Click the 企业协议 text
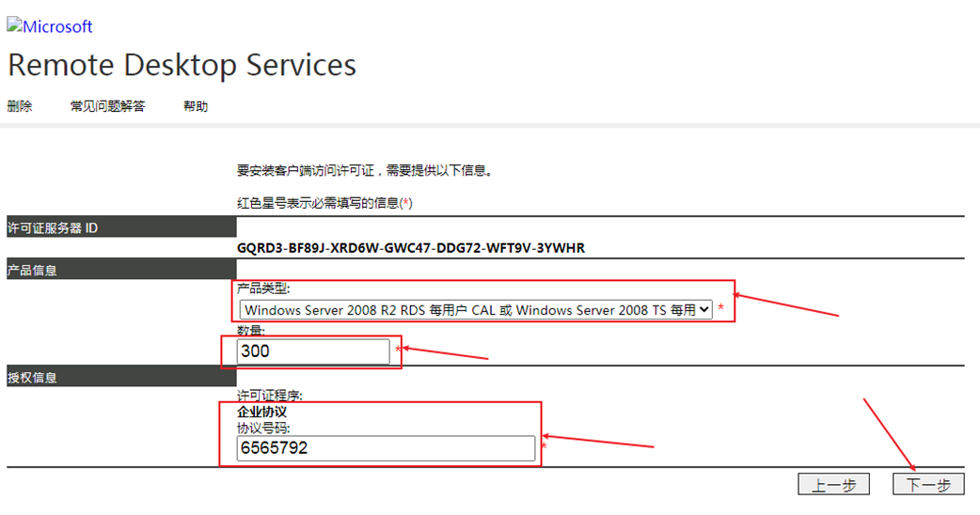Image resolution: width=980 pixels, height=515 pixels. pos(261,412)
